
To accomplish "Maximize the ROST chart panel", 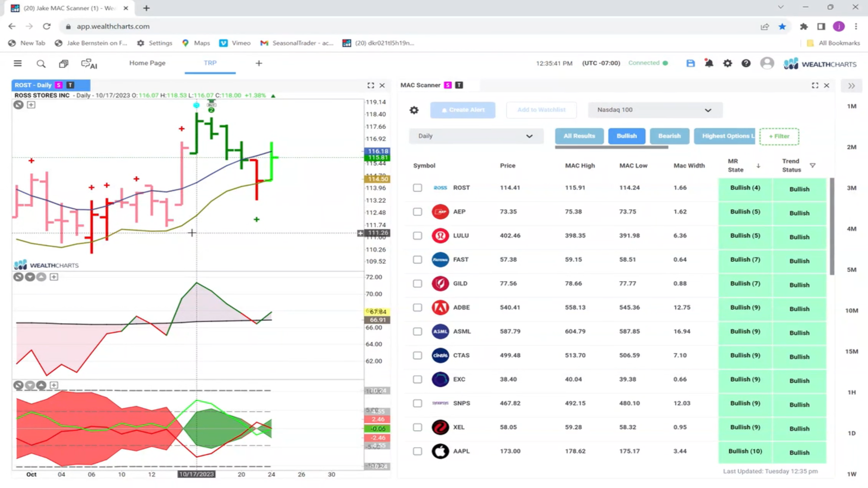I will (x=371, y=85).
